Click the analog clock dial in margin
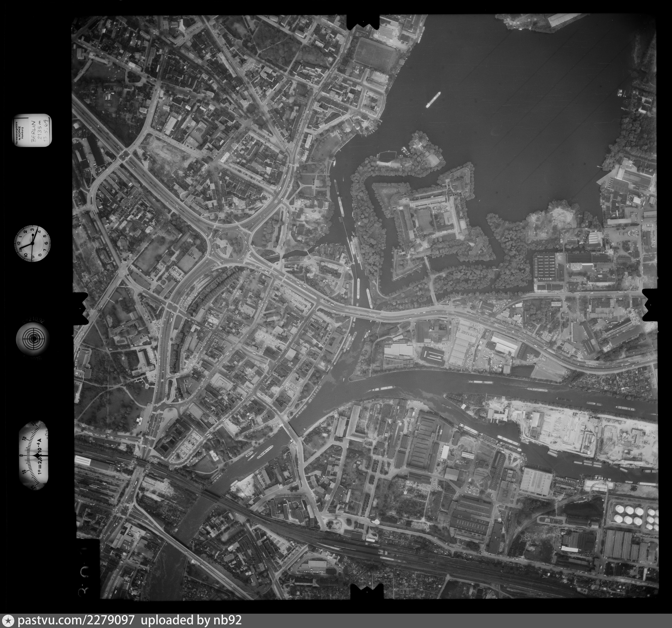The image size is (672, 628). [x=32, y=243]
